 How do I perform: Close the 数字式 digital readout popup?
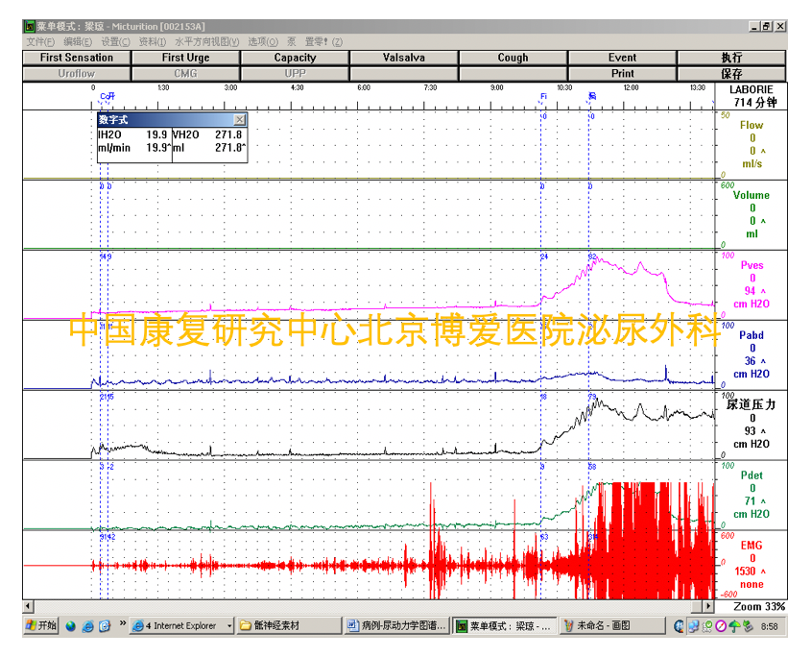[239, 120]
